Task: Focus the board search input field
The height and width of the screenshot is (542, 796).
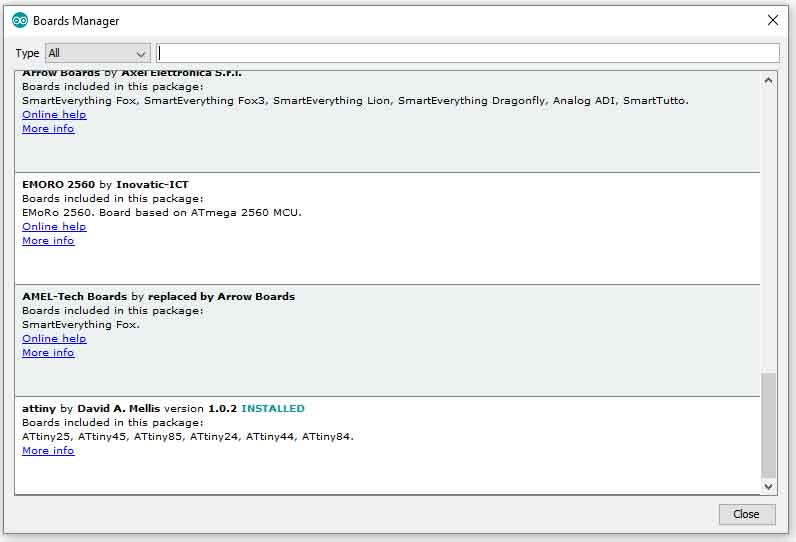Action: (x=468, y=53)
